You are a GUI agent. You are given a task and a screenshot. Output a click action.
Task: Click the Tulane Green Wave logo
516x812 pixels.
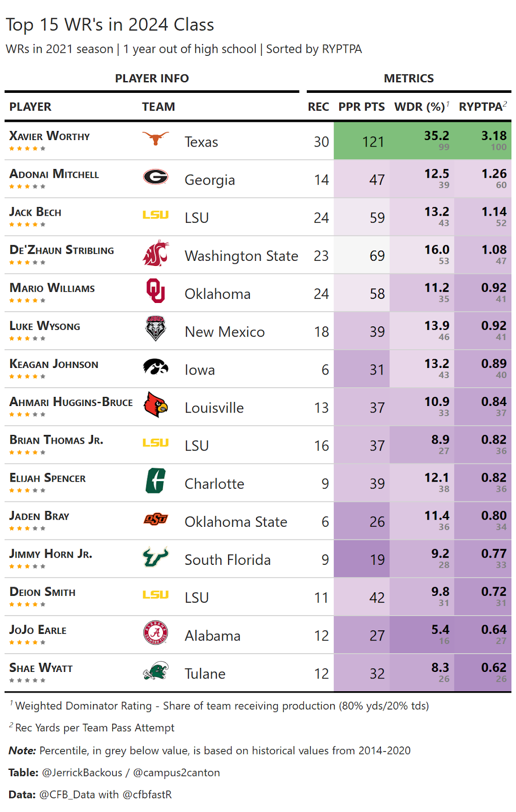click(155, 671)
